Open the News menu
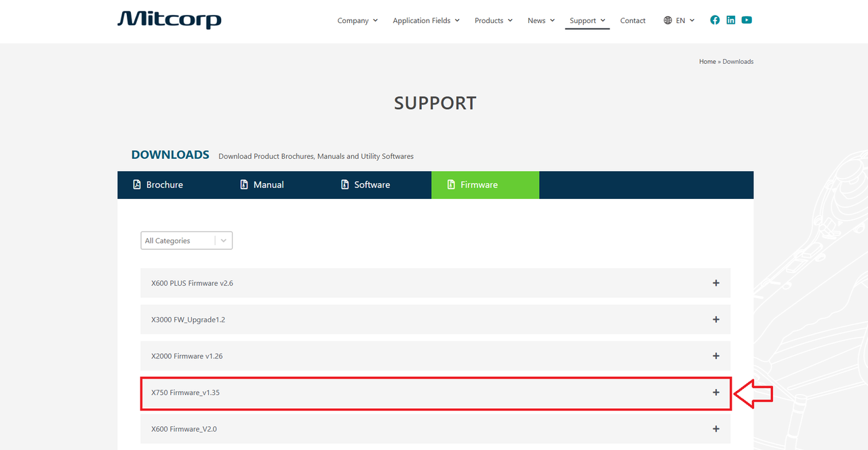Viewport: 868px width, 450px height. [541, 20]
